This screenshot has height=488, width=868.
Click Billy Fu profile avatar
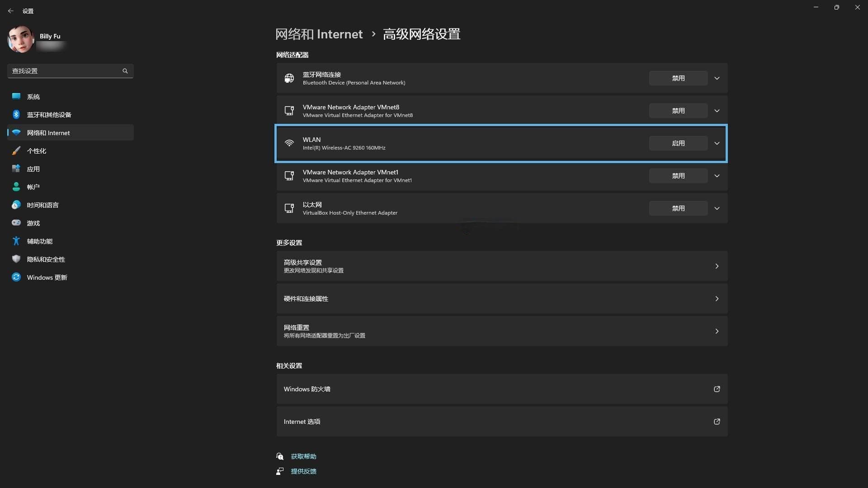[x=20, y=39]
